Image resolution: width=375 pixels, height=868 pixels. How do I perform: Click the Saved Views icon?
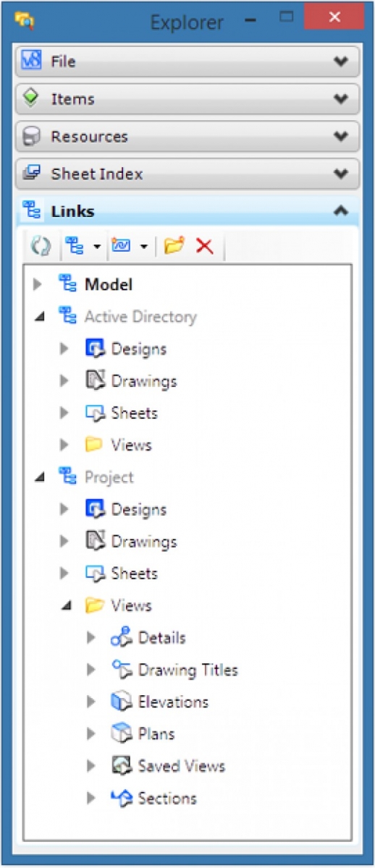(x=120, y=766)
